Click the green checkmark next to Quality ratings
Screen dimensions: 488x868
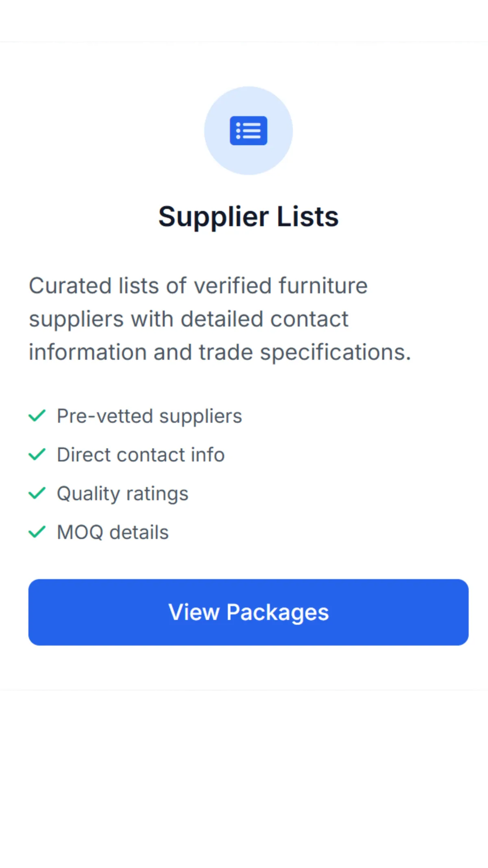click(37, 493)
